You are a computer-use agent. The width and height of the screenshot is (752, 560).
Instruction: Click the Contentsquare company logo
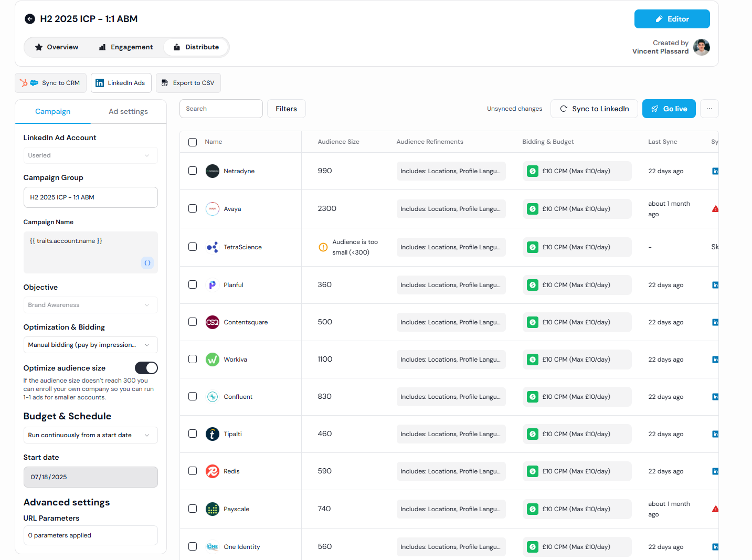[x=213, y=322]
